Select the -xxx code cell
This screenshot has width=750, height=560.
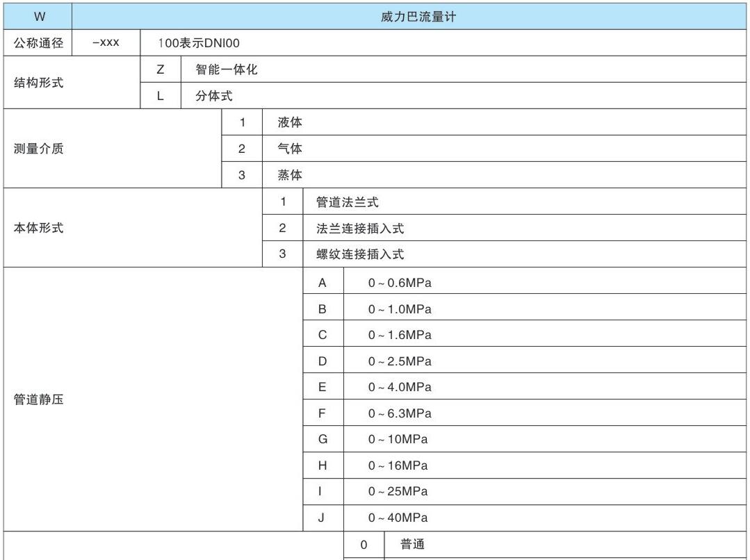click(x=106, y=43)
